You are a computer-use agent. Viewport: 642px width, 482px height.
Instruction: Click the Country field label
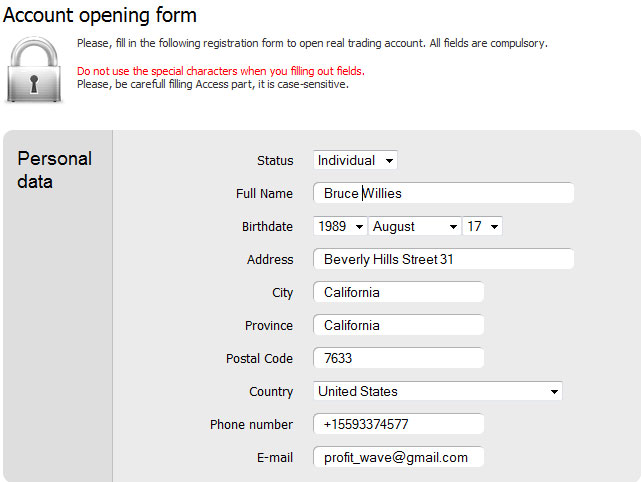271,392
